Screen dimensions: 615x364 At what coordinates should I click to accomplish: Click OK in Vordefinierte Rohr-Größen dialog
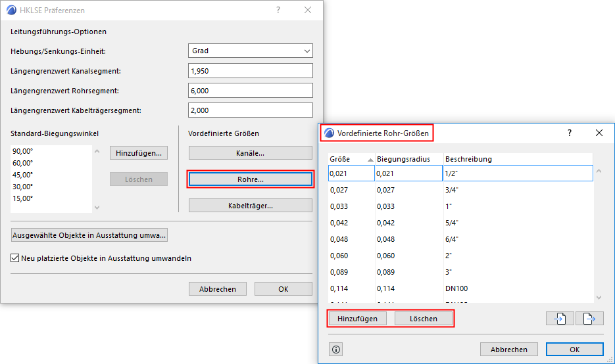click(x=575, y=350)
